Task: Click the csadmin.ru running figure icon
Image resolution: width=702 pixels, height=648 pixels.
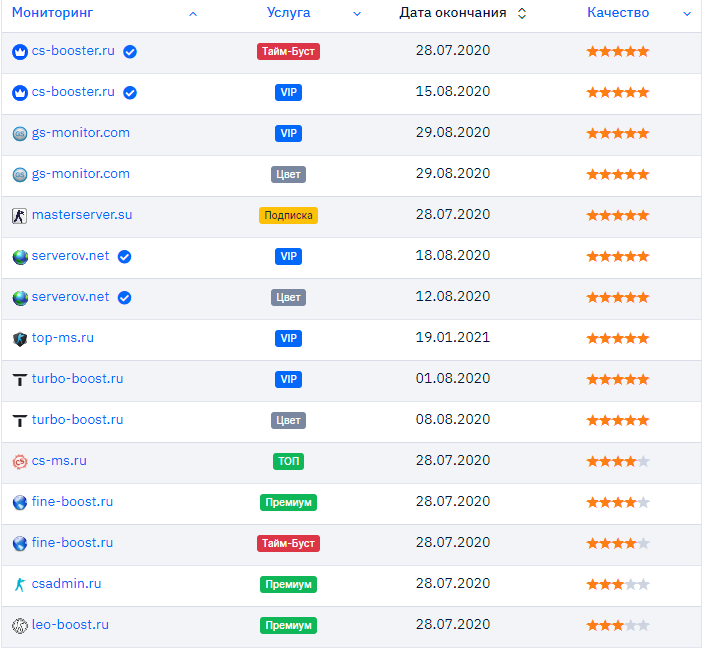Action: [x=20, y=584]
